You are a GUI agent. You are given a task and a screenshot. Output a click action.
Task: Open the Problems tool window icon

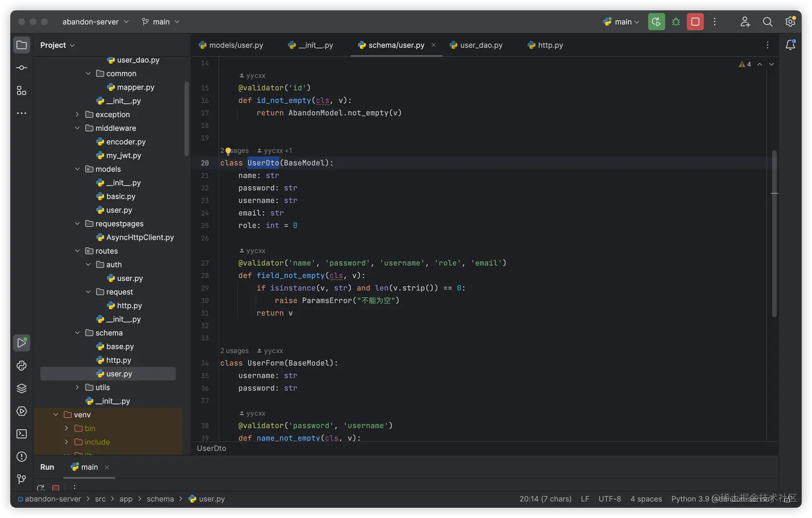coord(21,456)
